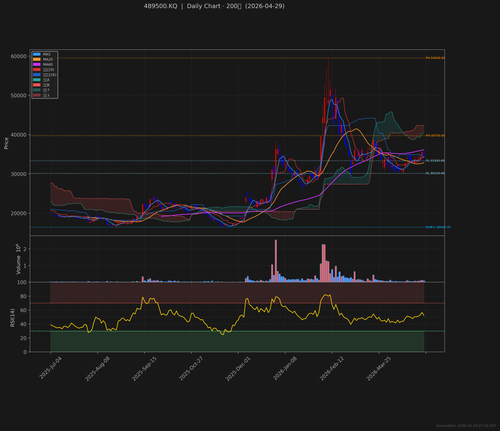The height and width of the screenshot is (431, 500).
Task: Click the x-axis date "2026-Mar-25"
Action: click(x=379, y=368)
